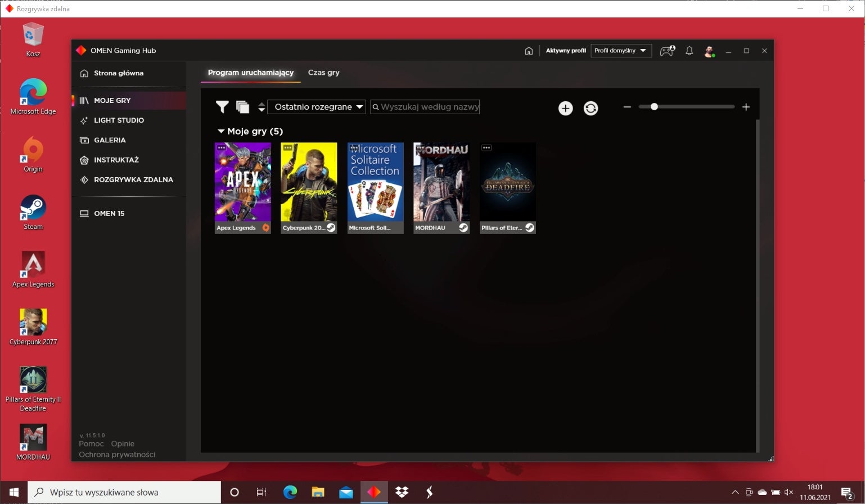Image resolution: width=865 pixels, height=504 pixels.
Task: Open the Pillars of Eternity II desktop shortcut
Action: pyautogui.click(x=33, y=389)
